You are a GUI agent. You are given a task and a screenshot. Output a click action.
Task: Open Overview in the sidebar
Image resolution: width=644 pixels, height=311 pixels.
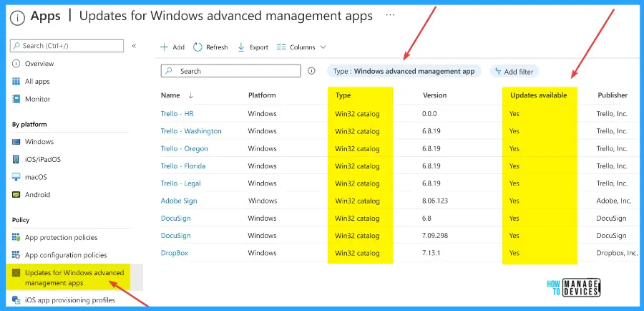[x=39, y=63]
